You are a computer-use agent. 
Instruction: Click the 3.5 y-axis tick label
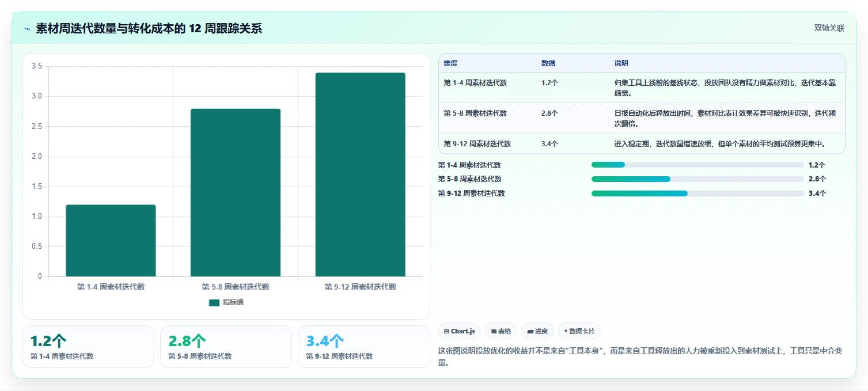coord(37,66)
